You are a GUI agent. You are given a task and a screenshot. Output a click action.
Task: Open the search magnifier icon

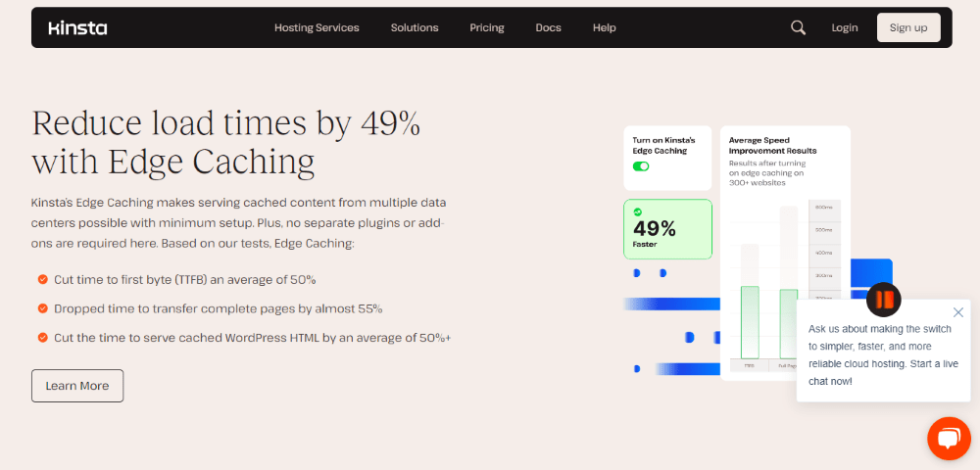(798, 27)
